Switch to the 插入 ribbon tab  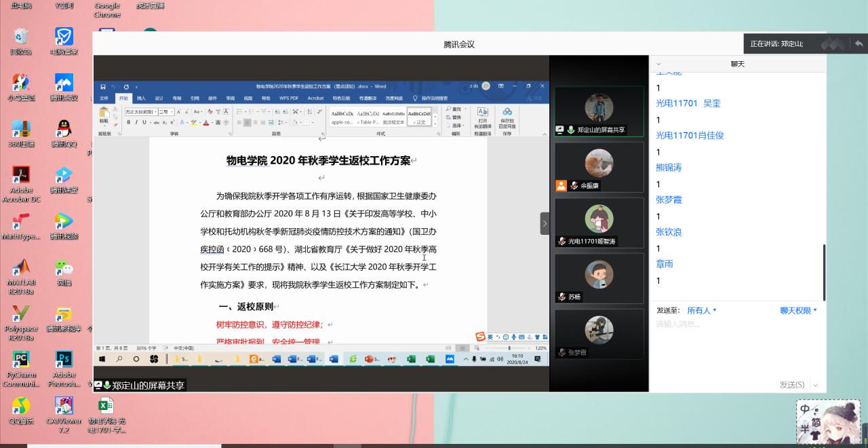[141, 98]
